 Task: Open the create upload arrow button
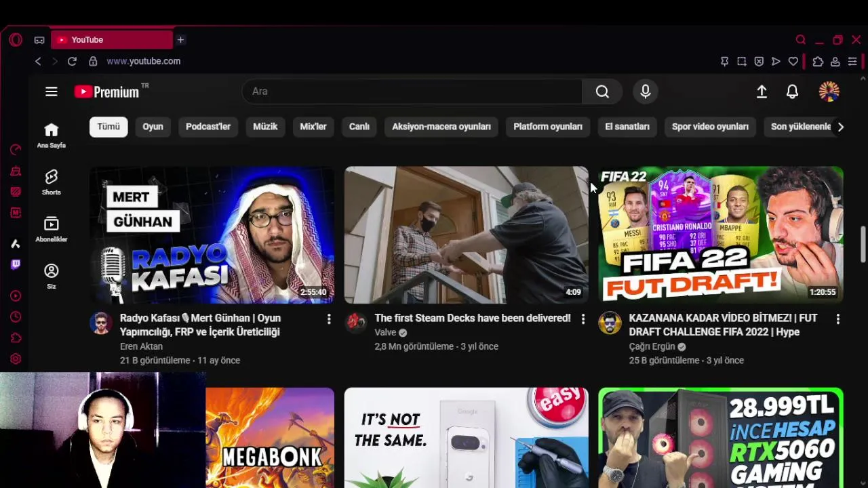tap(762, 91)
